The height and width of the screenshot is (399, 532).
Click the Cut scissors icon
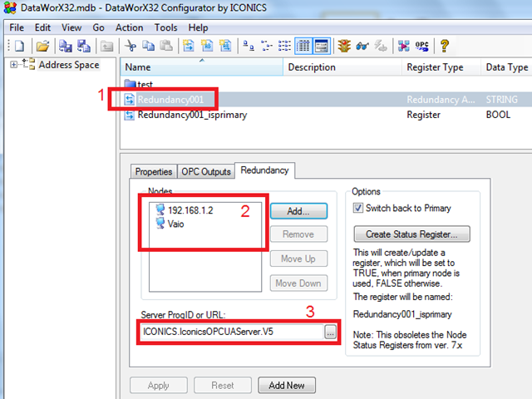pyautogui.click(x=131, y=46)
